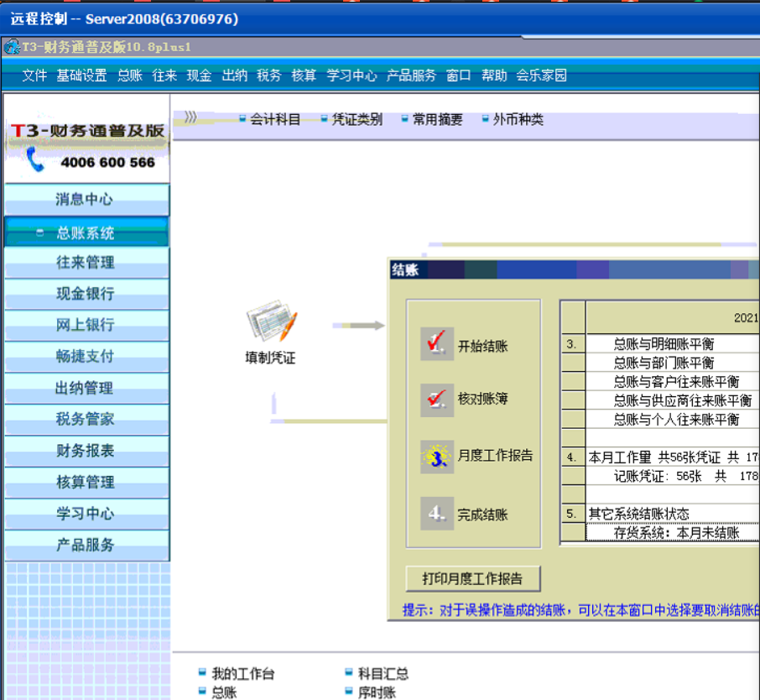Select the 其它系统结账状态 report row
Viewport: 760px width, 700px height.
click(x=672, y=513)
